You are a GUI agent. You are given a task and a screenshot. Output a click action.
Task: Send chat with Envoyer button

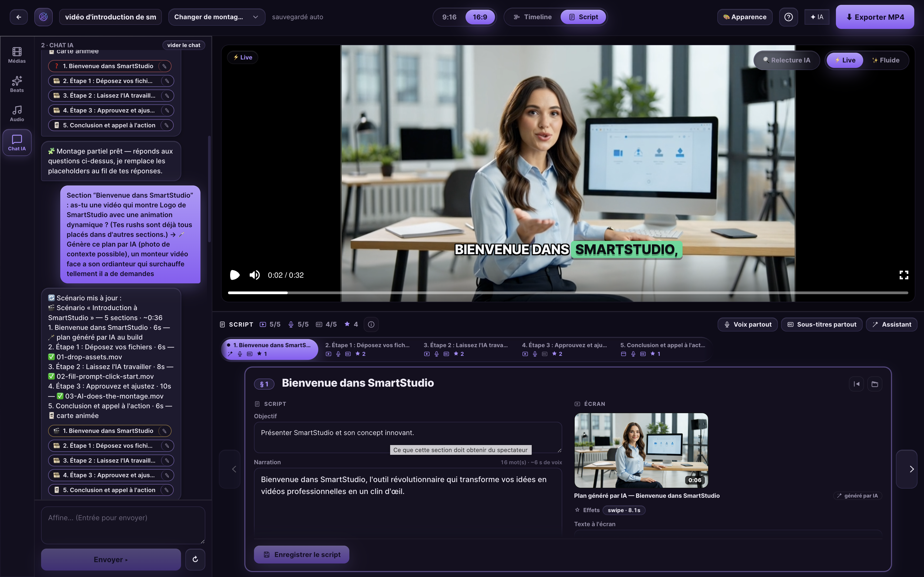coord(111,559)
